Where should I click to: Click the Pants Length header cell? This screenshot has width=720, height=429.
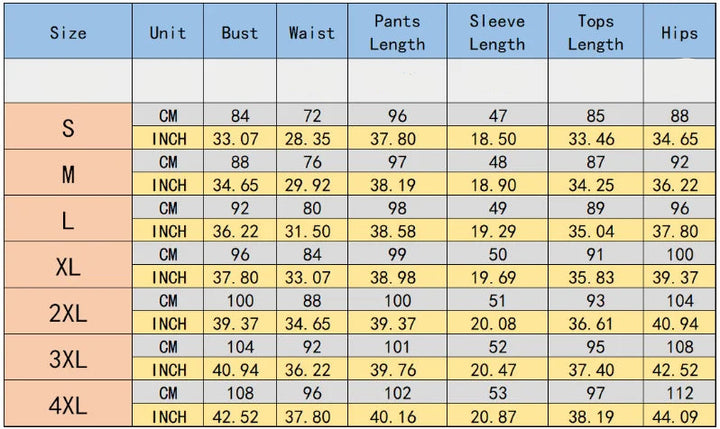point(397,32)
